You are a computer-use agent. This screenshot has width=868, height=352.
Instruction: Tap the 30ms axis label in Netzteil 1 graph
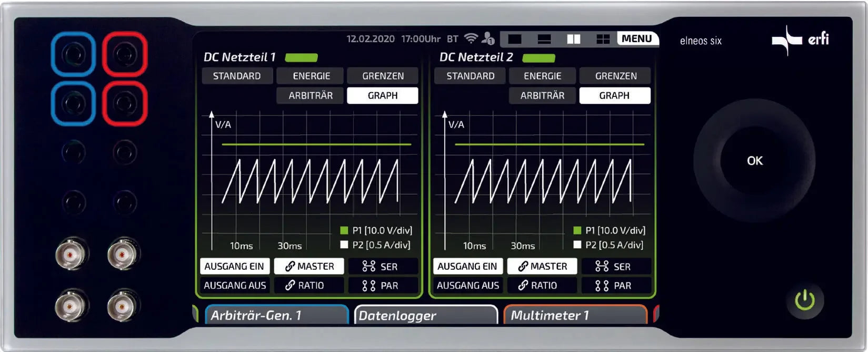290,246
